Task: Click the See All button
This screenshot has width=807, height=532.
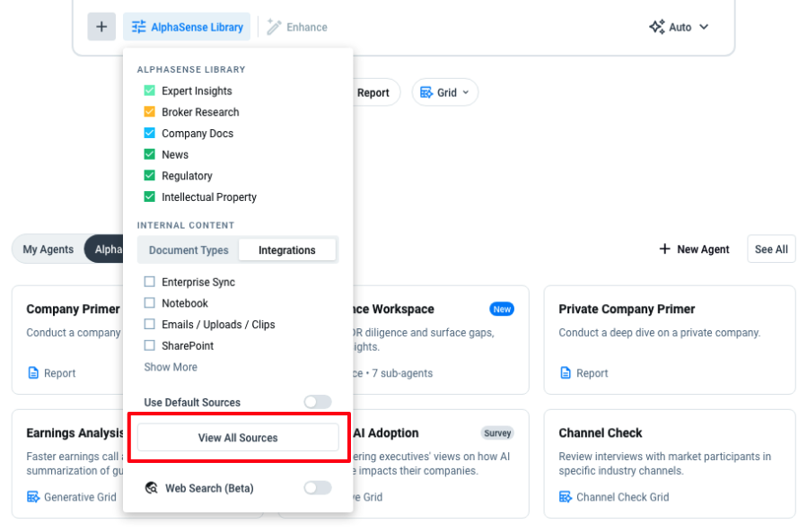Action: [x=771, y=249]
